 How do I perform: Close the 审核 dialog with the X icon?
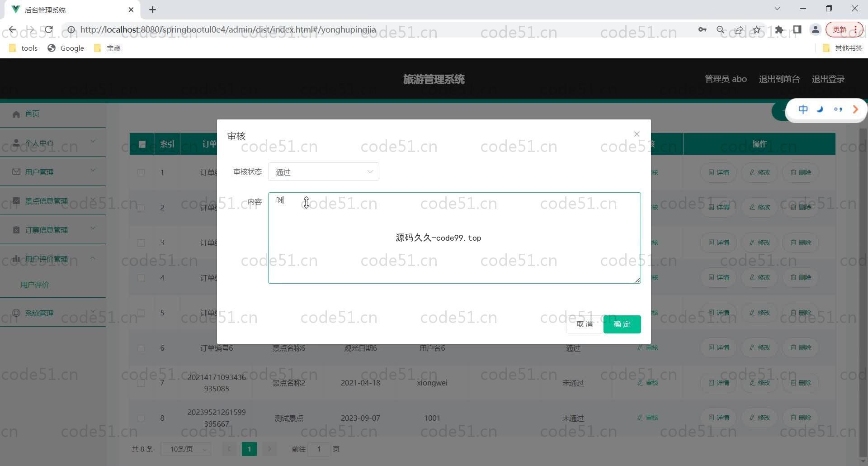[x=637, y=134]
